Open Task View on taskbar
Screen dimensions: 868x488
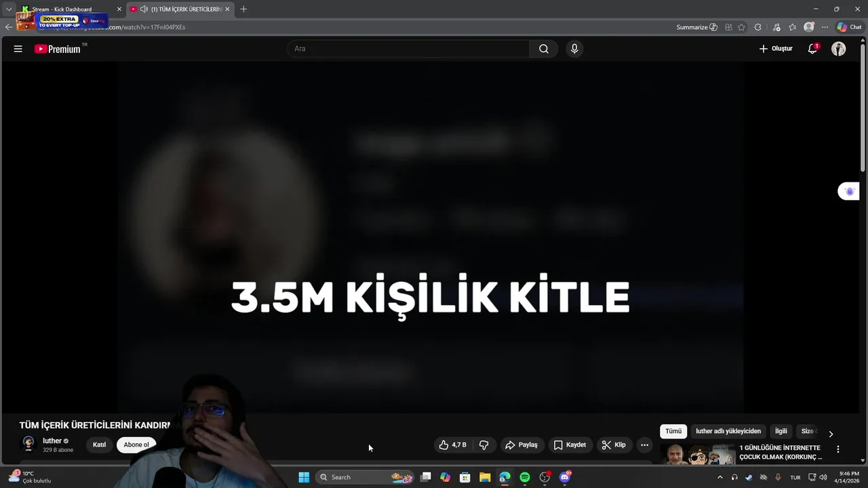coord(426,477)
